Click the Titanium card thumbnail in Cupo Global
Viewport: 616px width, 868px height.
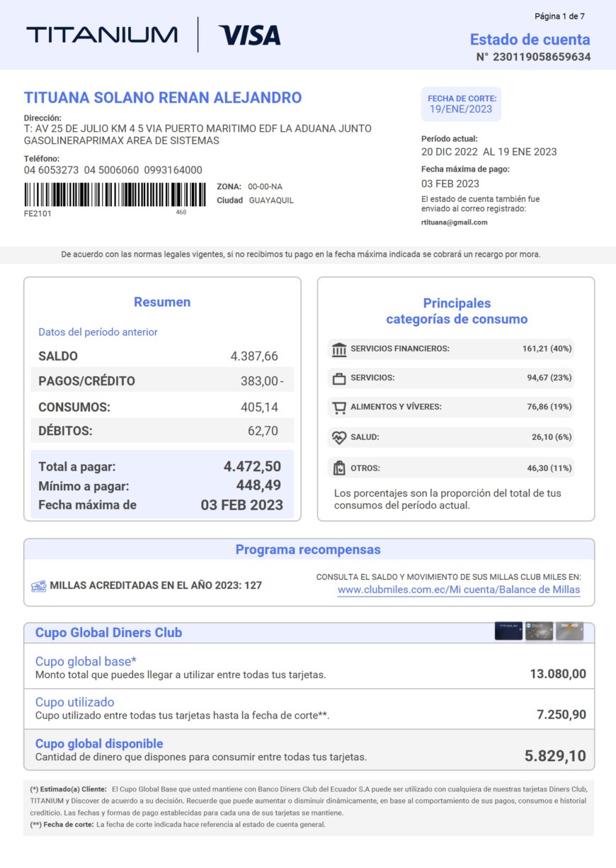pyautogui.click(x=508, y=631)
